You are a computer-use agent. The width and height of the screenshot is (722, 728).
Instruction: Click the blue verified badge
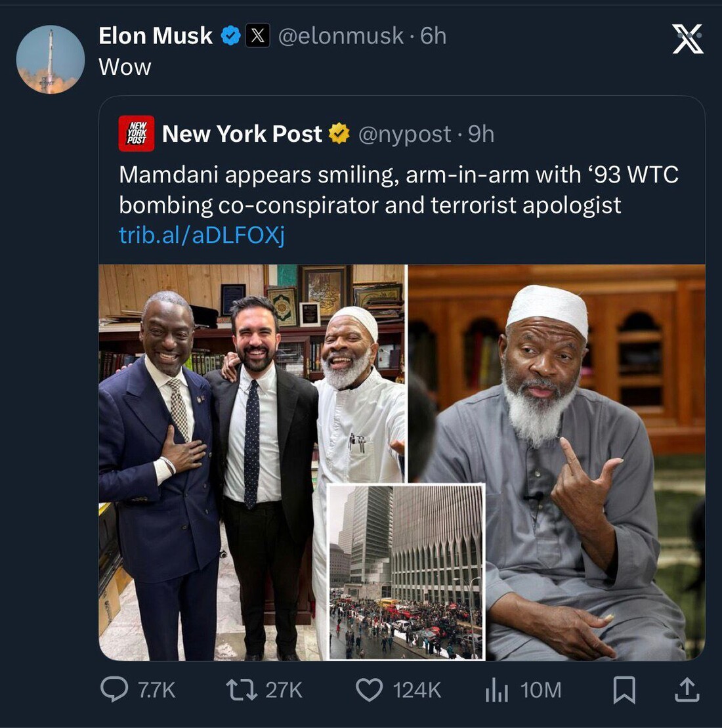pyautogui.click(x=230, y=36)
